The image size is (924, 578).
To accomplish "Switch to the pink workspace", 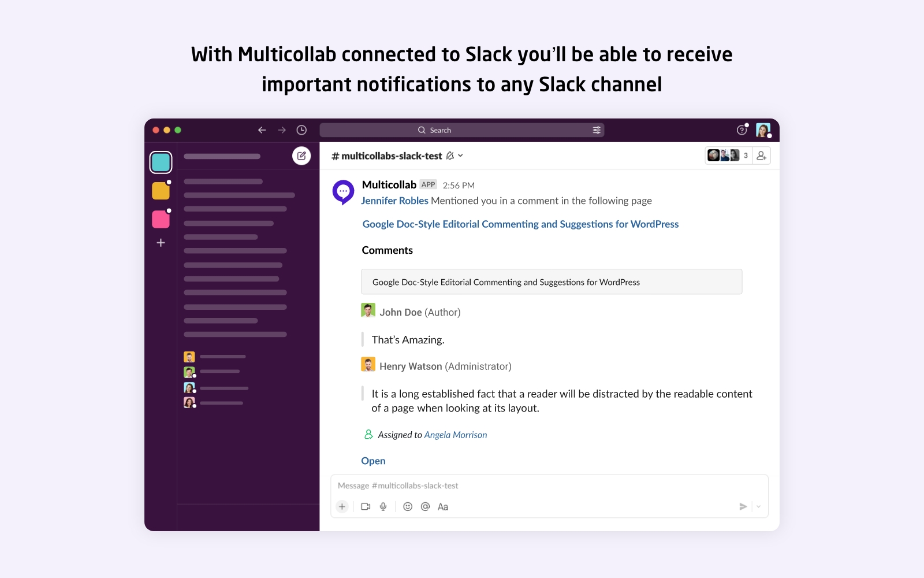I will coord(161,219).
